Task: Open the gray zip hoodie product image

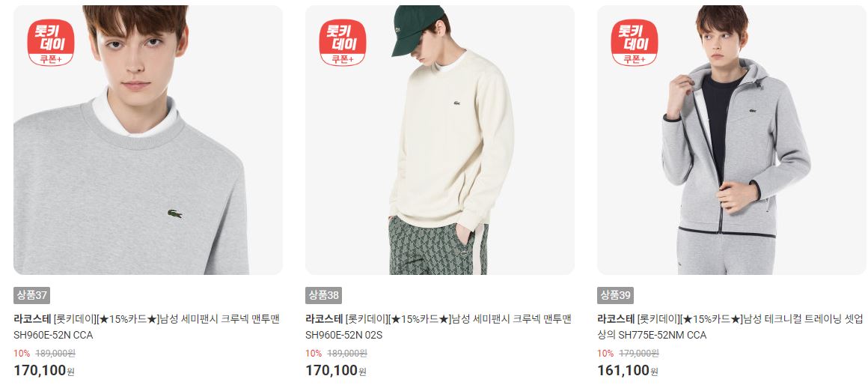Action: [731, 140]
